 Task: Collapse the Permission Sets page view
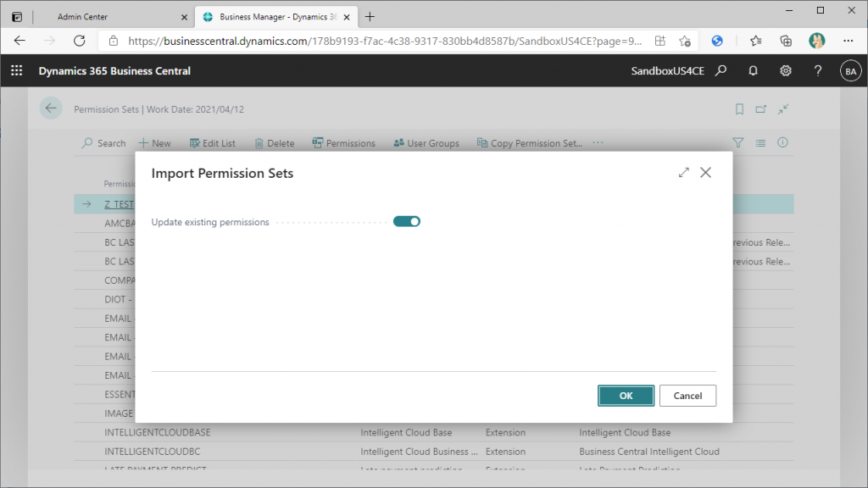[782, 109]
